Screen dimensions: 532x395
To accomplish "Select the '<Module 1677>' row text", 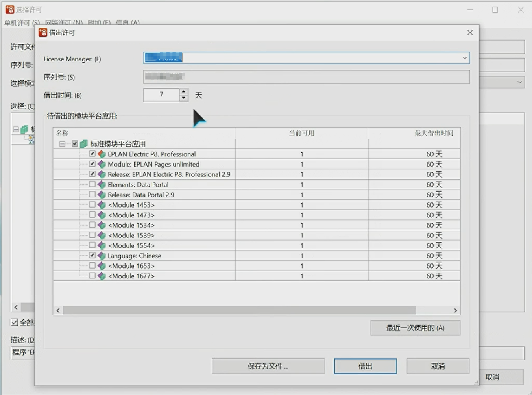I will click(131, 276).
